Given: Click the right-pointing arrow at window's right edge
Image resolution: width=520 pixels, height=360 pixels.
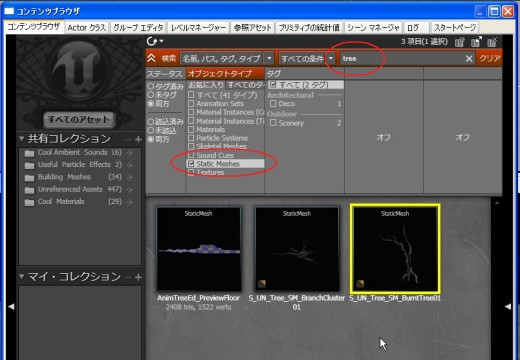Looking at the screenshot, I should coord(508,306).
